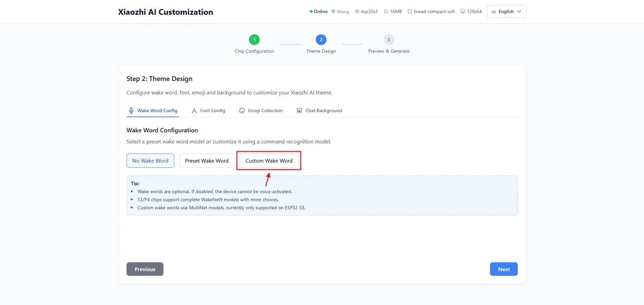Image resolution: width=644 pixels, height=305 pixels.
Task: Click the 128x64 display icon
Action: (463, 12)
